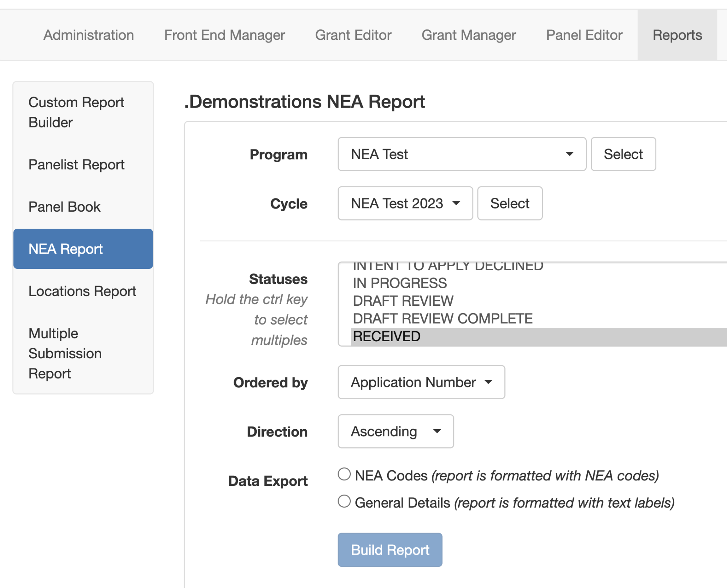
Task: Open Custom Report Builder in the sidebar
Action: coord(76,112)
